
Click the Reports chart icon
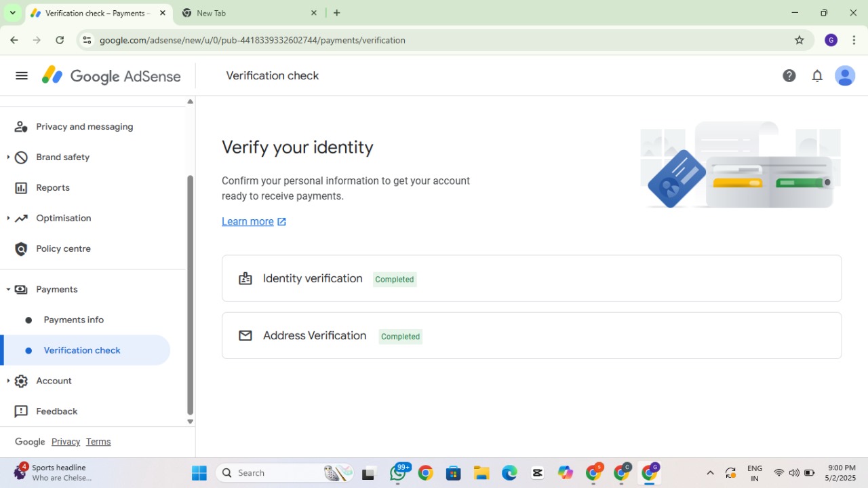21,188
